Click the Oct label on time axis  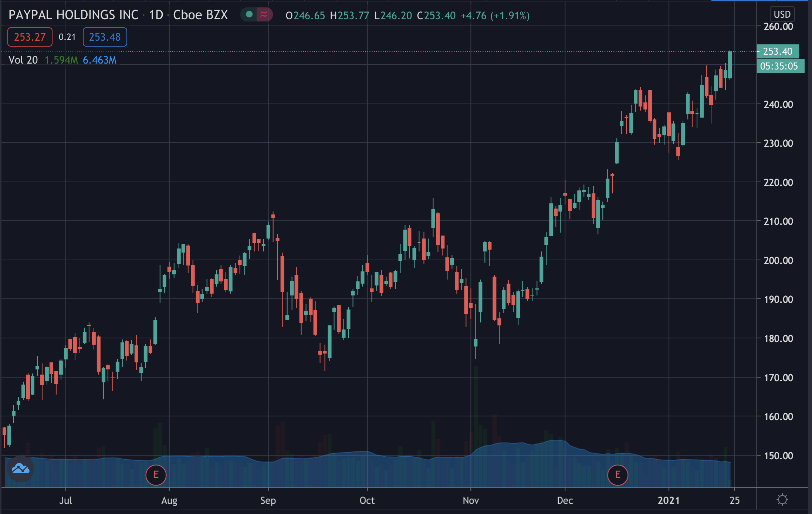[x=367, y=500]
